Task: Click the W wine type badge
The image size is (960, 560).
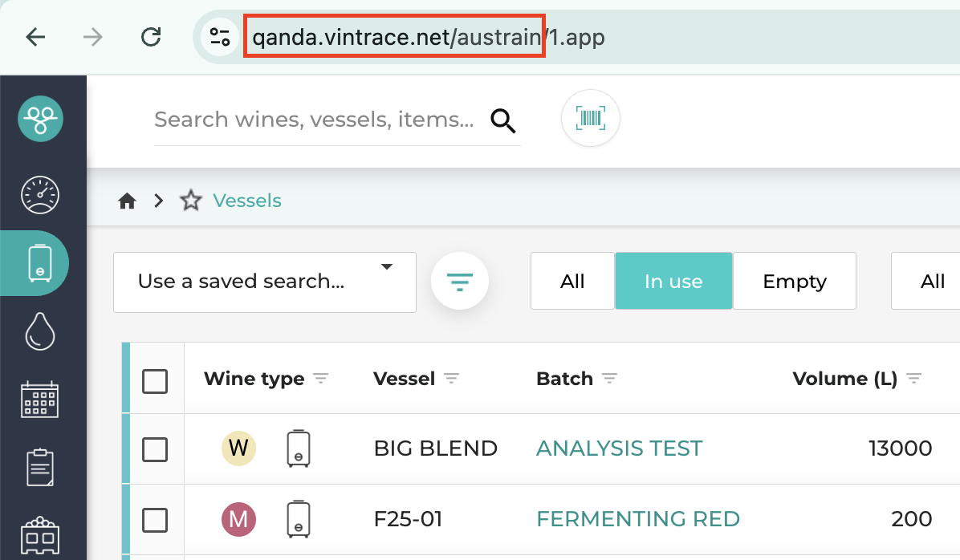Action: [238, 448]
